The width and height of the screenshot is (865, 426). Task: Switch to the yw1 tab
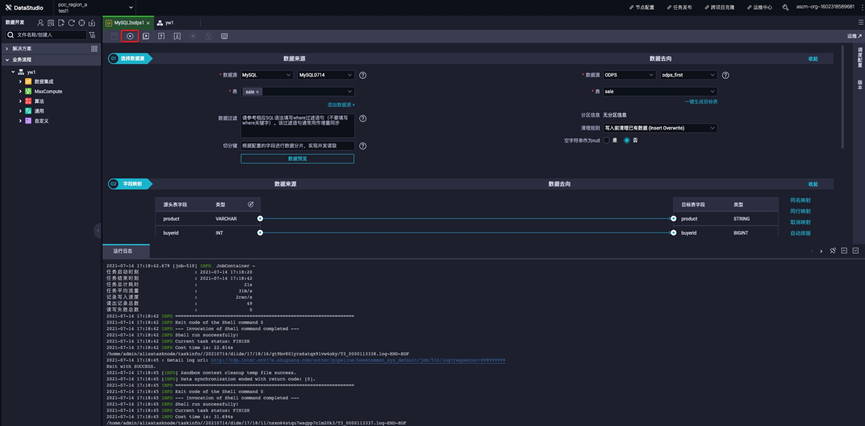(167, 21)
